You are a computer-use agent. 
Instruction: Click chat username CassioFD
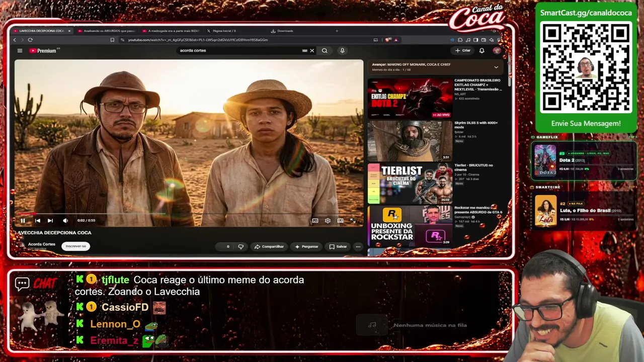tap(125, 308)
